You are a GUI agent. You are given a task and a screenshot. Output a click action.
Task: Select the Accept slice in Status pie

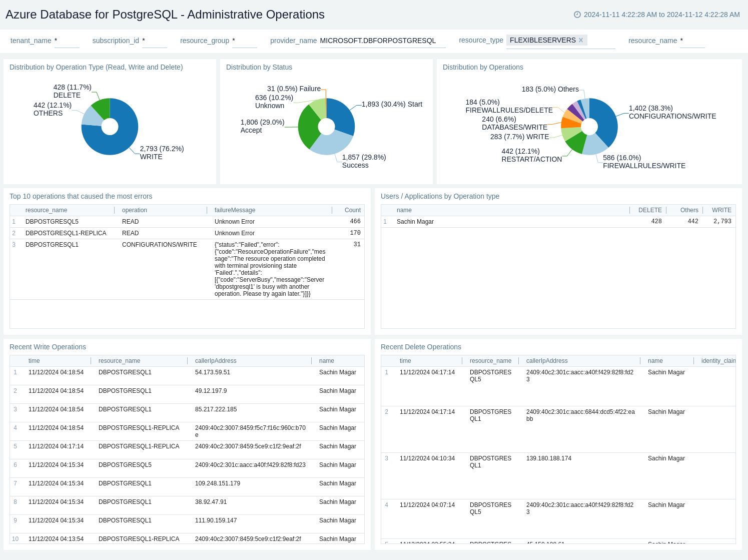(308, 128)
